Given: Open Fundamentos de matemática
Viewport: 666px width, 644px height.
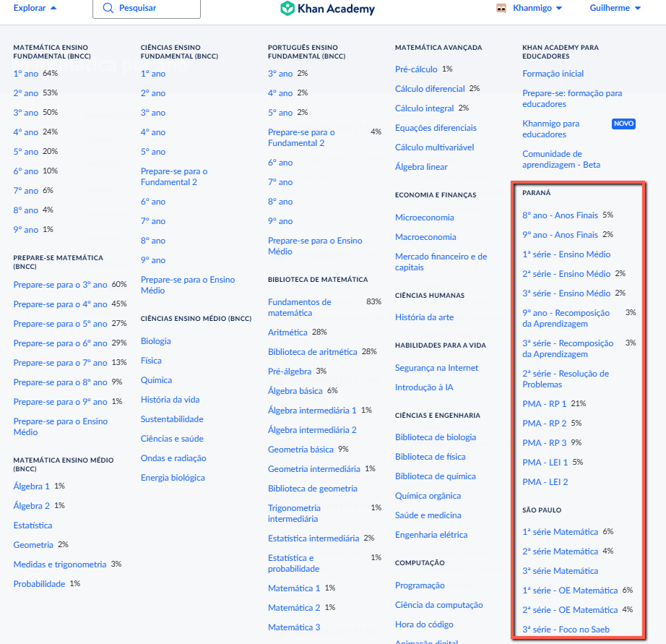Looking at the screenshot, I should tap(300, 308).
